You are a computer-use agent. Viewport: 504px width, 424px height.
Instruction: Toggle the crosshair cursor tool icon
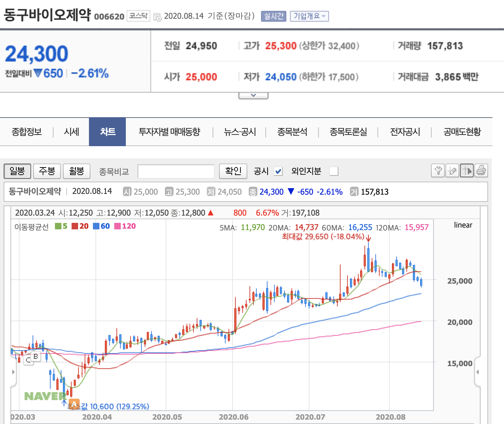[x=467, y=170]
